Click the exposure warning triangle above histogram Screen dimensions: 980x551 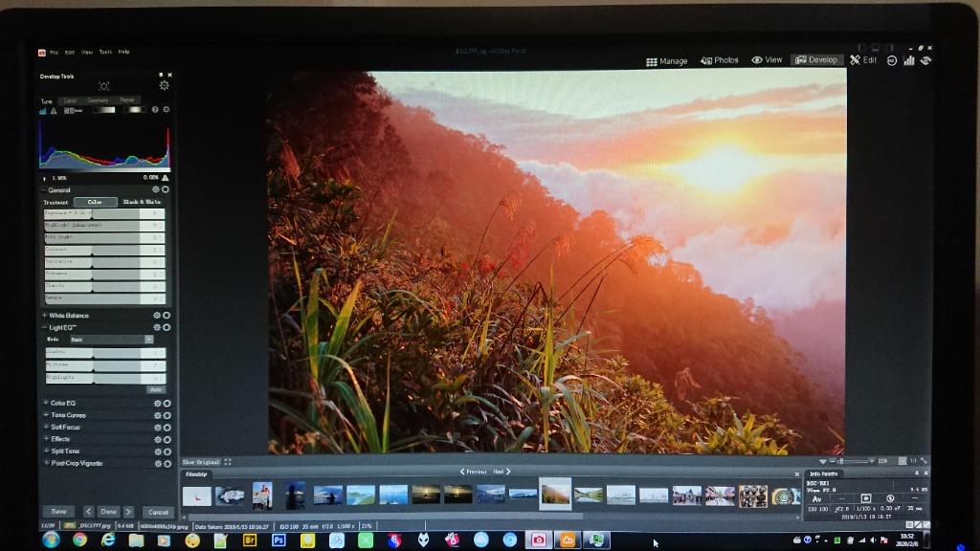click(x=53, y=111)
